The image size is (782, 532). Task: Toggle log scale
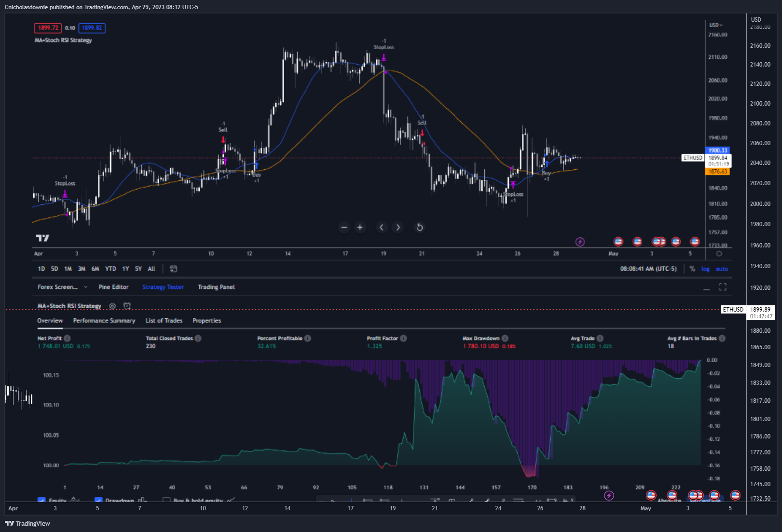point(705,269)
